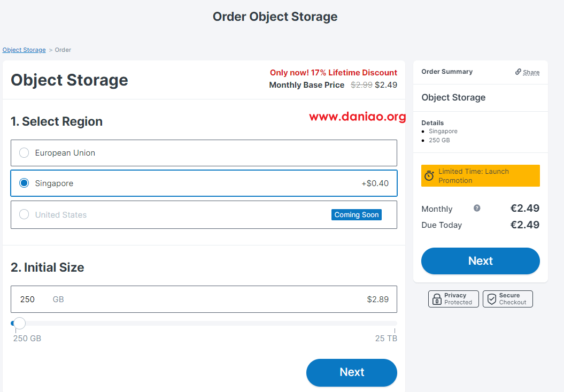Click the Order breadcrumb item
Viewport: 564px width, 392px height.
click(x=63, y=50)
